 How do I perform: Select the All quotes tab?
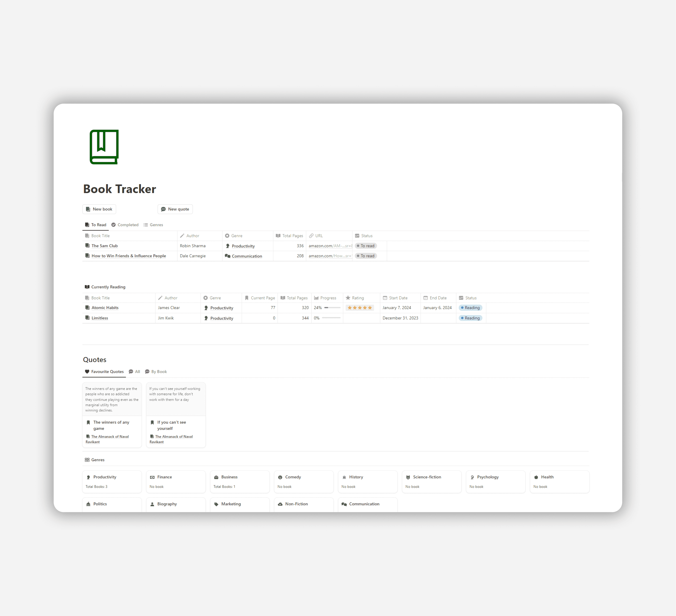134,372
